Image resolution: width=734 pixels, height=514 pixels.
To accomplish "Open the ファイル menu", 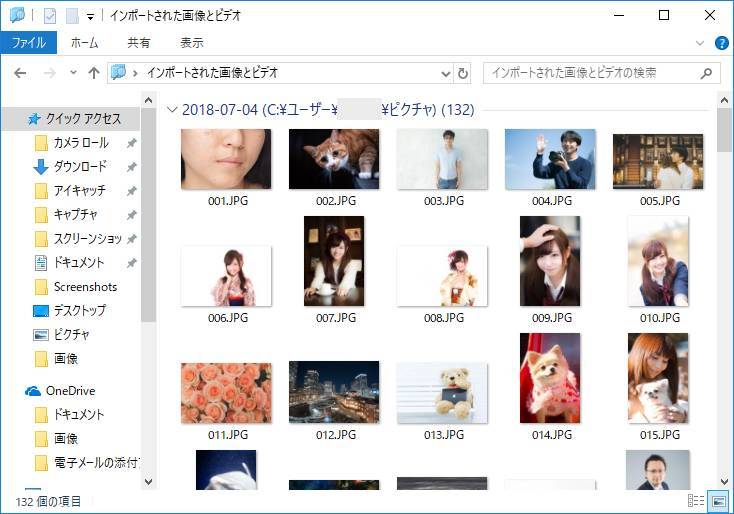I will pyautogui.click(x=29, y=43).
